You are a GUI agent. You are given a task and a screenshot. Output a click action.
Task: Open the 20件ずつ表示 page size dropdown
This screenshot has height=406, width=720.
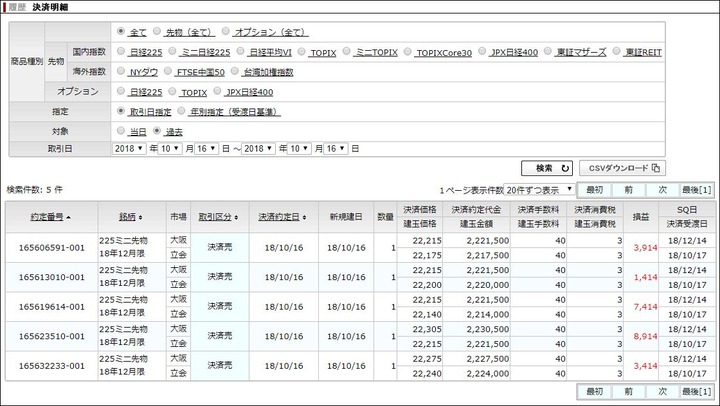coord(540,190)
